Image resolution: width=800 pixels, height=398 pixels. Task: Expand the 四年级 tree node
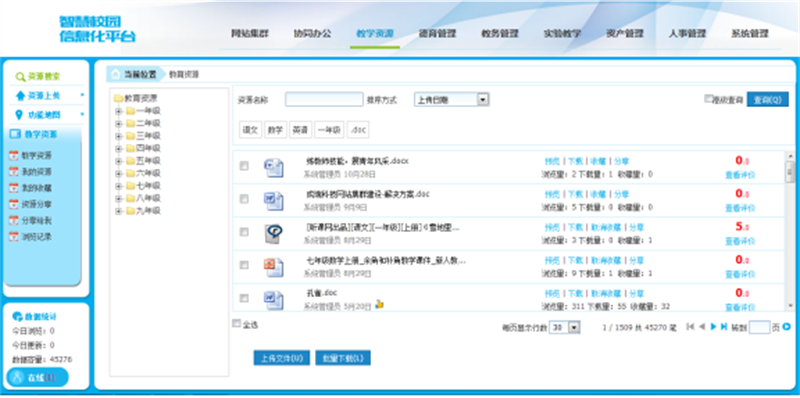click(x=119, y=148)
